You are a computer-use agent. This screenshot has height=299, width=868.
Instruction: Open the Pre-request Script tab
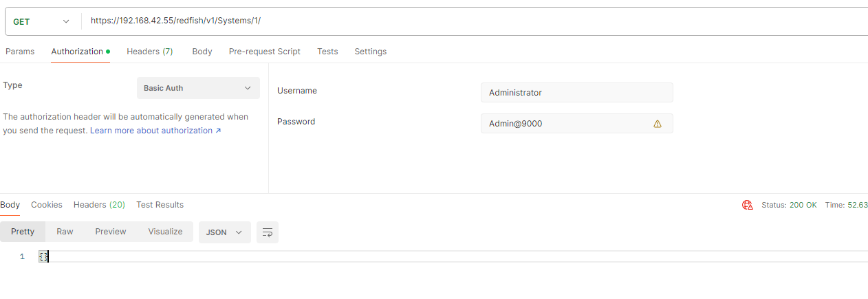click(x=264, y=52)
